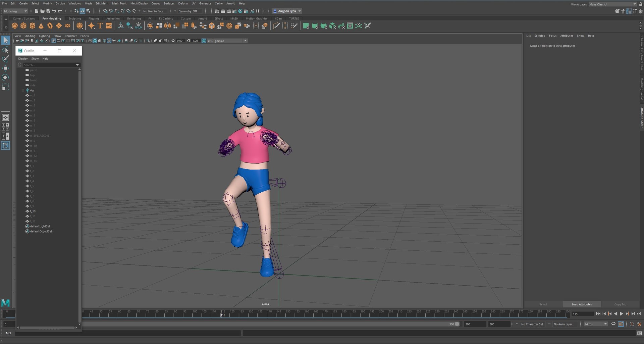Click the current frame field showing 115

point(583,314)
